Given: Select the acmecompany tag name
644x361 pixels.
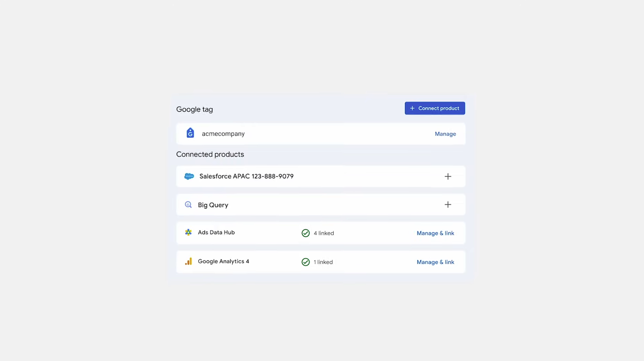Looking at the screenshot, I should click(223, 134).
